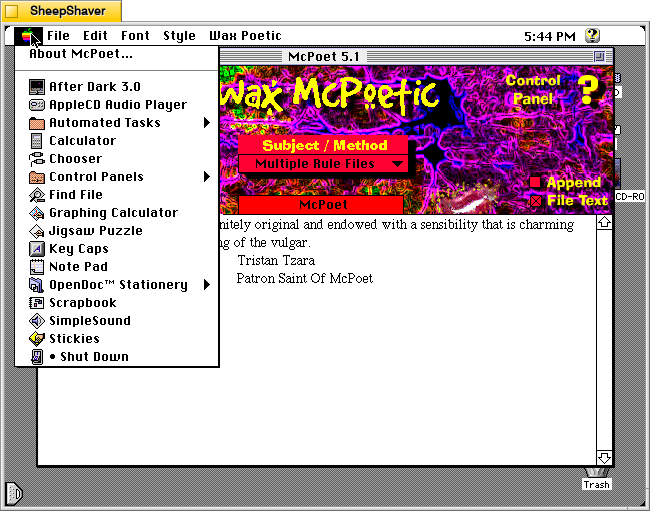Click the SheepShaver window title icon
This screenshot has width=650, height=511.
point(12,11)
